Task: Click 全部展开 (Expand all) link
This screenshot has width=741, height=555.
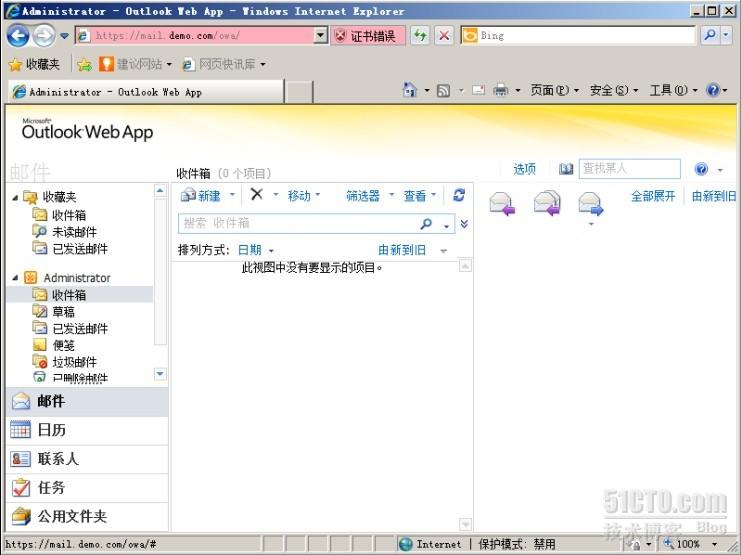Action: tap(653, 196)
